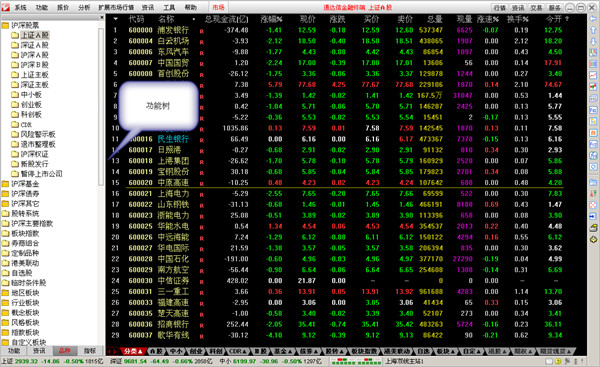Screen dimensions: 600x367
Task: Expand the 分类▲ bottom category tab
Action: (132, 351)
